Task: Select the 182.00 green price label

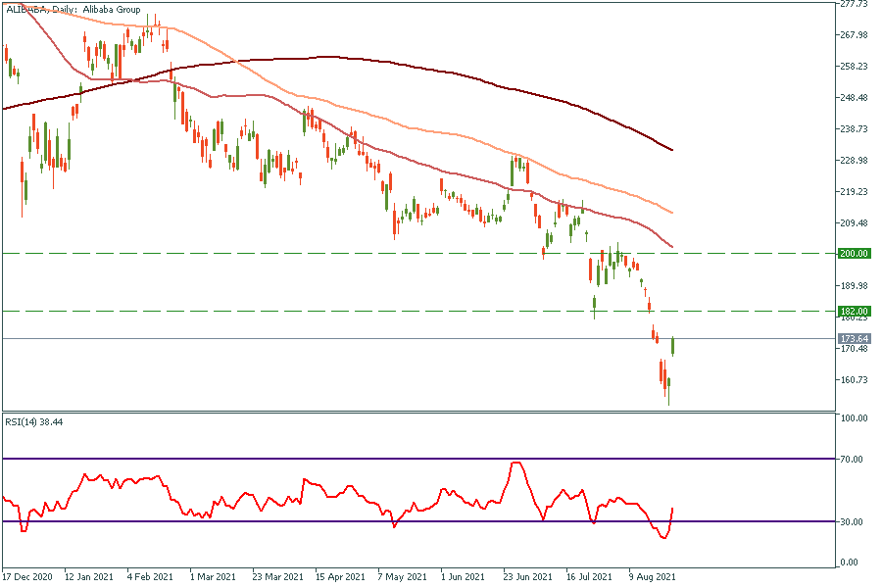Action: [x=855, y=311]
